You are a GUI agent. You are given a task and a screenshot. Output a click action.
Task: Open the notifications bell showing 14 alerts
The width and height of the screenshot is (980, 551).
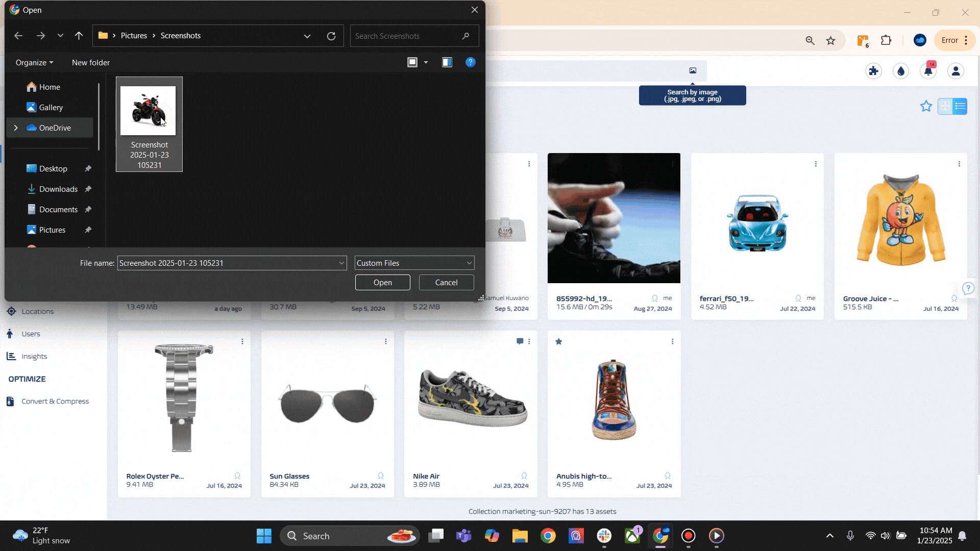click(928, 71)
